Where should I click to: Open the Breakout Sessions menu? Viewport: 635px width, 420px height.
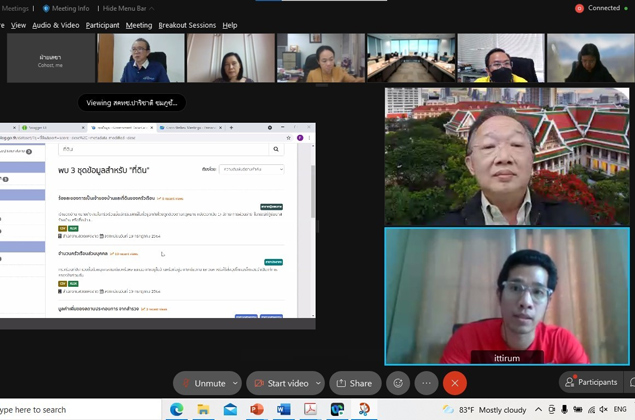(187, 25)
